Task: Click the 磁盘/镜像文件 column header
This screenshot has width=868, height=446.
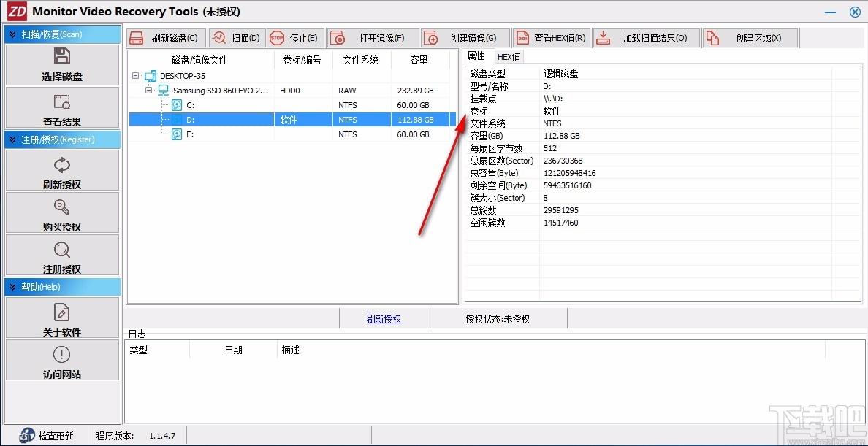Action: pos(200,61)
